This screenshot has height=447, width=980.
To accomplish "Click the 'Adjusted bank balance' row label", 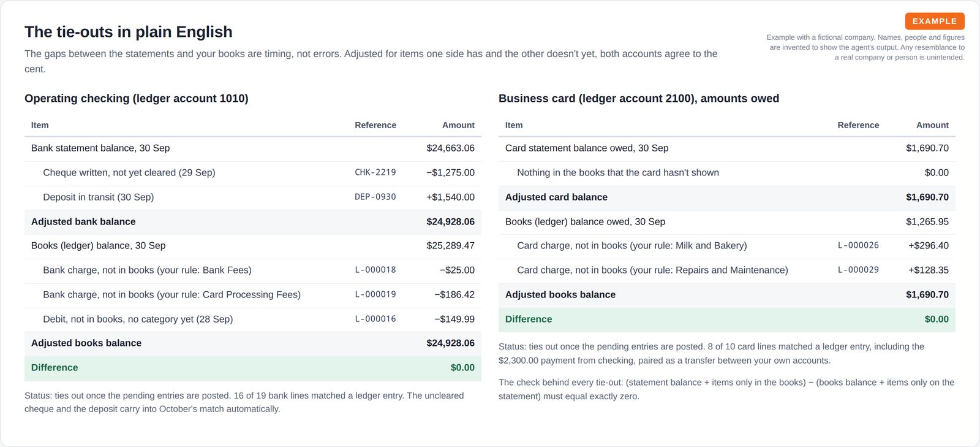I will tap(83, 221).
